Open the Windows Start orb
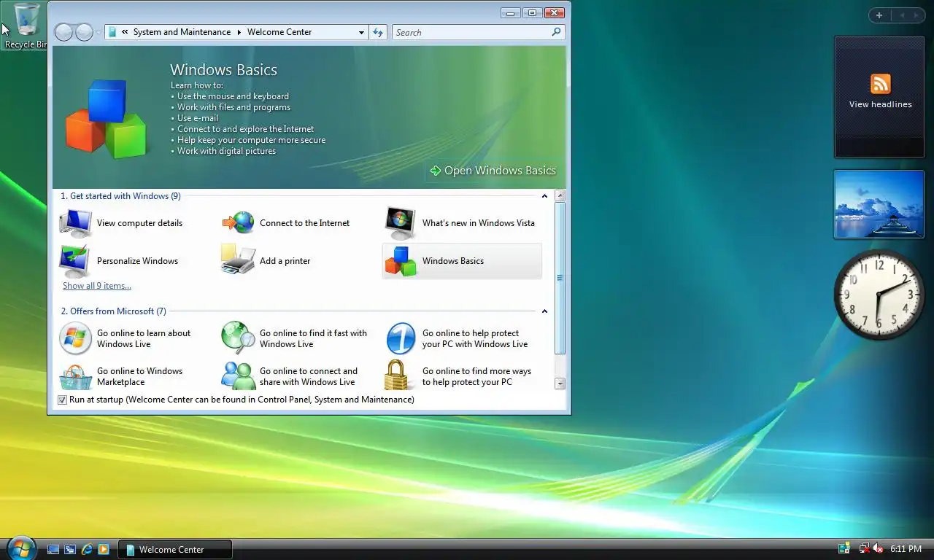This screenshot has height=560, width=934. (21, 548)
